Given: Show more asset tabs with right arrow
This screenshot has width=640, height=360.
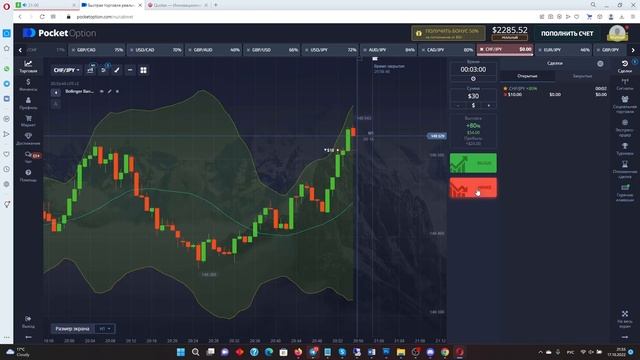Looking at the screenshot, I should pyautogui.click(x=633, y=50).
